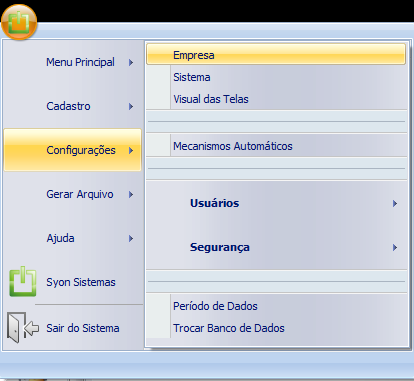Image resolution: width=414 pixels, height=381 pixels.
Task: Expand arrow beside Menu Principal
Action: point(131,62)
